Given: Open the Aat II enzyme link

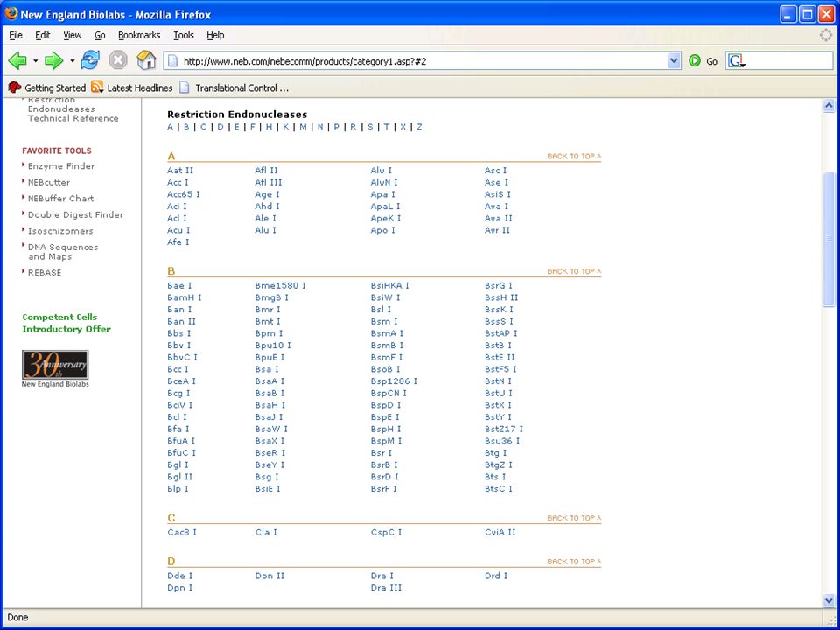Looking at the screenshot, I should point(180,171).
